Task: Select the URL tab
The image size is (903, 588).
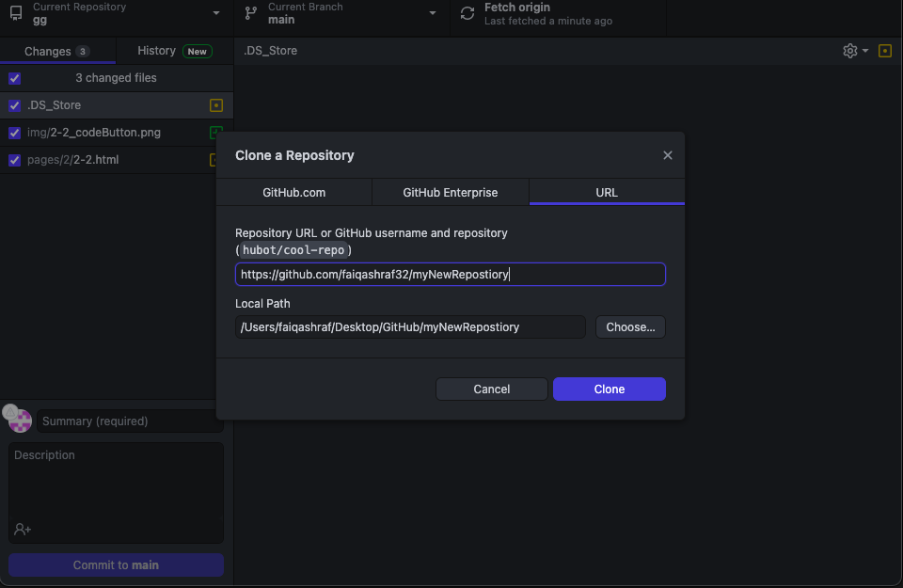Action: tap(607, 192)
